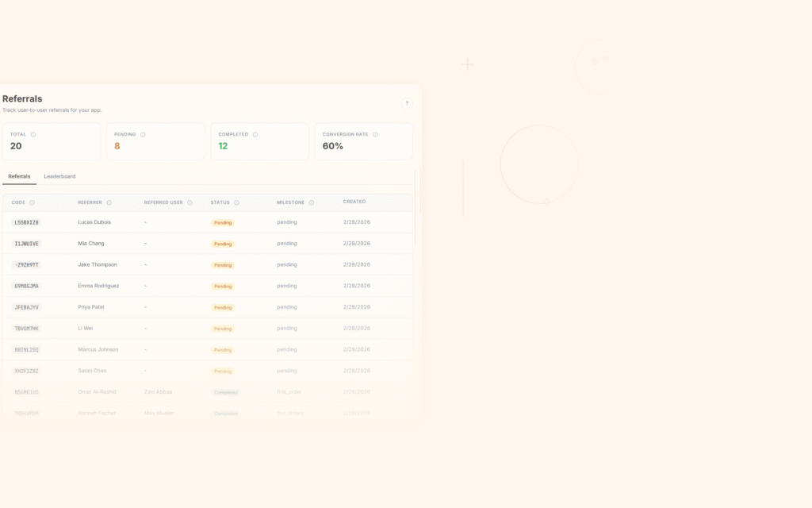Click referrer name Omar Al-Rashid
This screenshot has height=508, width=812.
tap(97, 392)
